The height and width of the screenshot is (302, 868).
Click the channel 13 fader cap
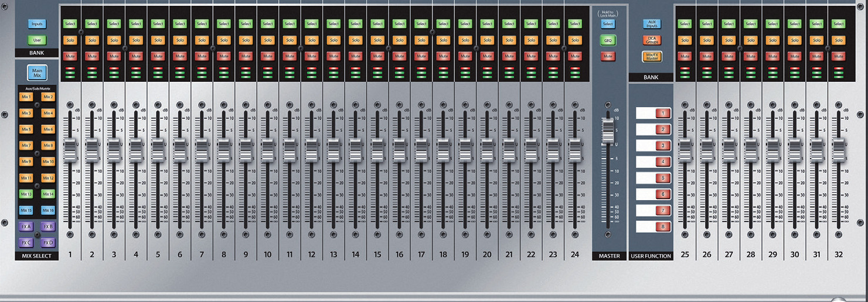tap(333, 150)
